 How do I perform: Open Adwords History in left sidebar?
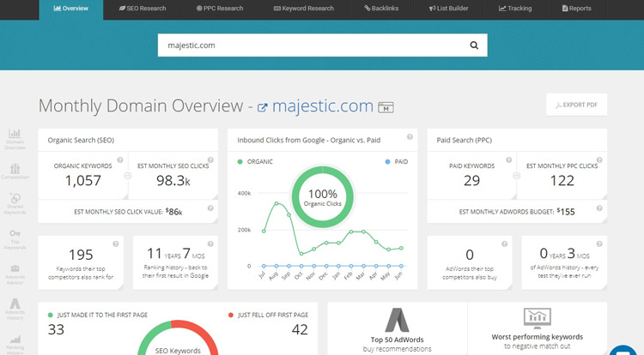coord(15,309)
